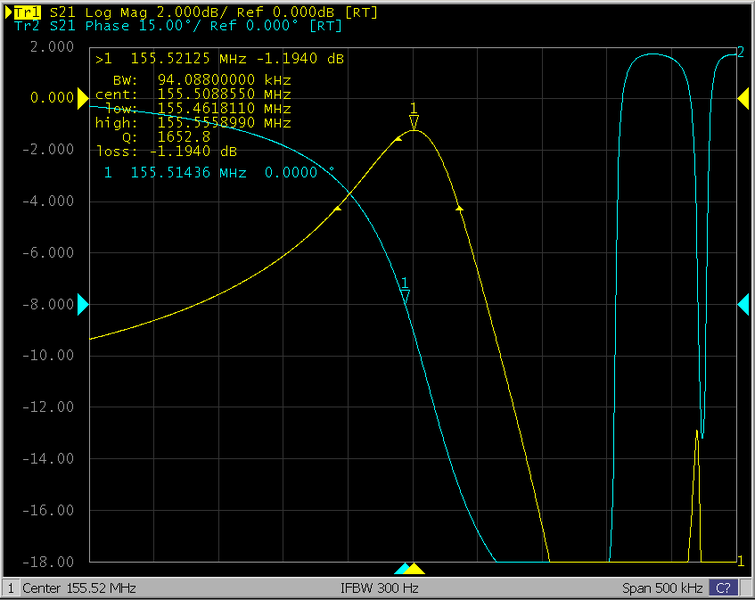Click the C? calibration status indicator
Viewport: 755px width, 600px height.
point(722,588)
